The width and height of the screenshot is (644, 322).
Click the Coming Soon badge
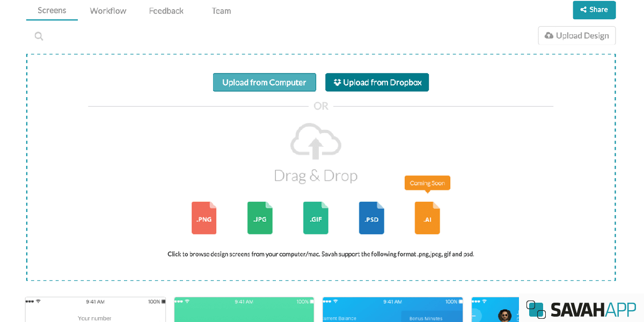tap(427, 183)
